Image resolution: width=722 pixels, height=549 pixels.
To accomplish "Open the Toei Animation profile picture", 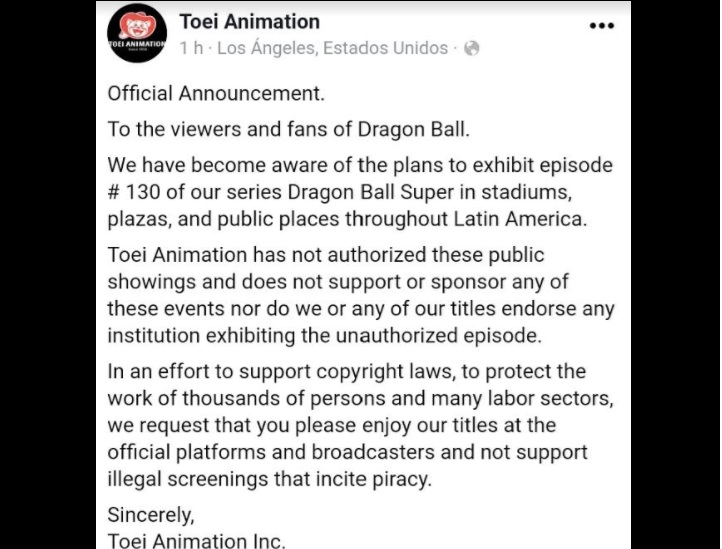I will pos(137,33).
